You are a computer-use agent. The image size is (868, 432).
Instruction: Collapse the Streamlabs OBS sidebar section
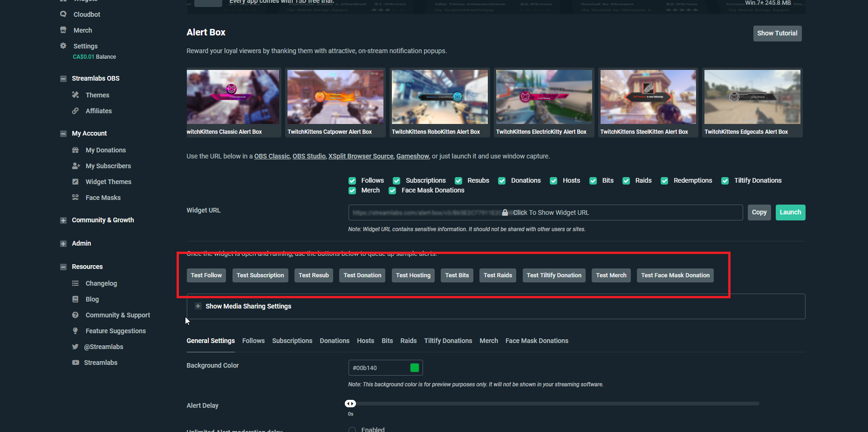pos(63,79)
